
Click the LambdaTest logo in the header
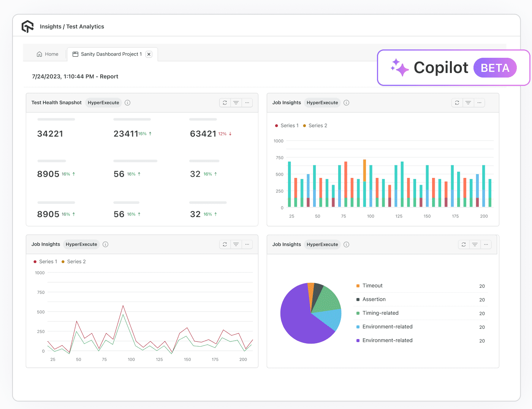coord(28,26)
